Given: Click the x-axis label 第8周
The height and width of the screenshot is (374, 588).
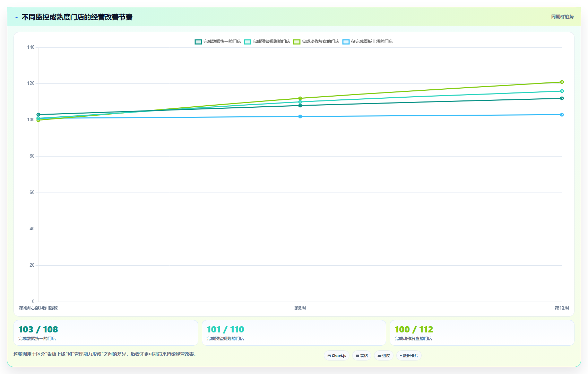Looking at the screenshot, I should click(300, 308).
